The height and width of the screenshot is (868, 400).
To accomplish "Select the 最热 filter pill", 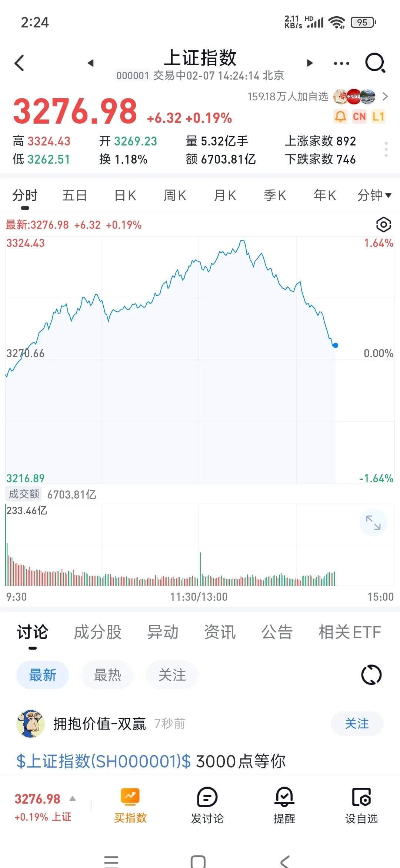I will [107, 675].
